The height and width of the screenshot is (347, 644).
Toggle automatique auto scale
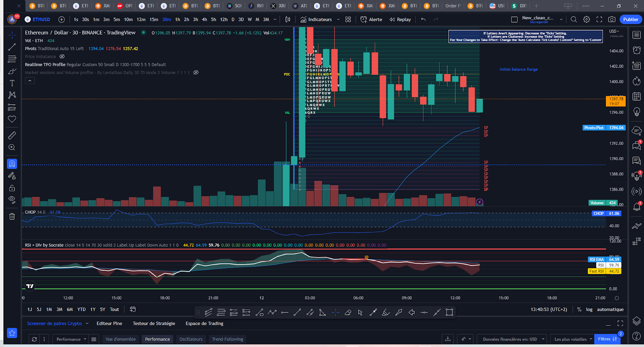[610, 310]
